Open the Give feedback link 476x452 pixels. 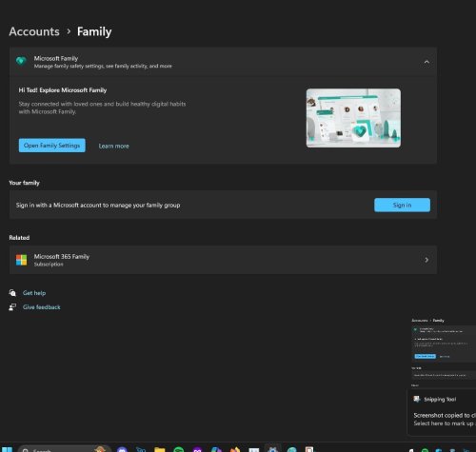click(42, 307)
